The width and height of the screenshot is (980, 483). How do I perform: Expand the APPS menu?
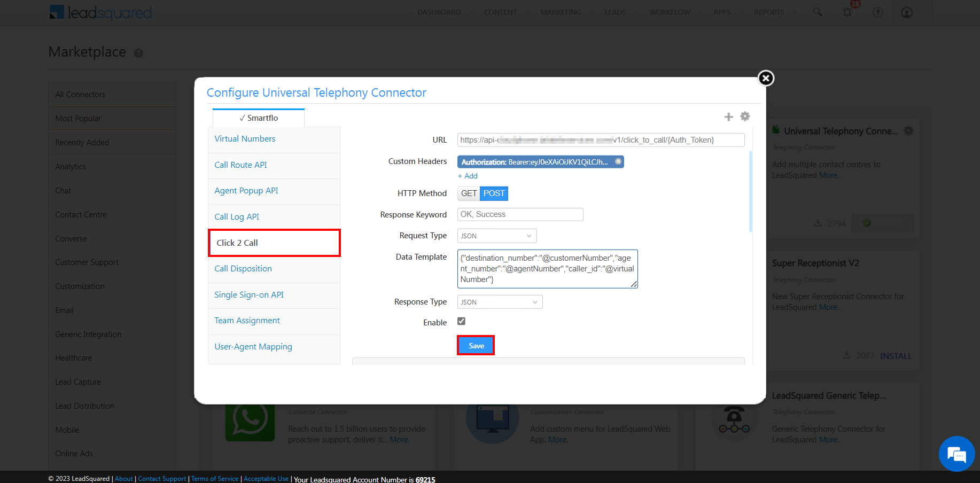(722, 12)
